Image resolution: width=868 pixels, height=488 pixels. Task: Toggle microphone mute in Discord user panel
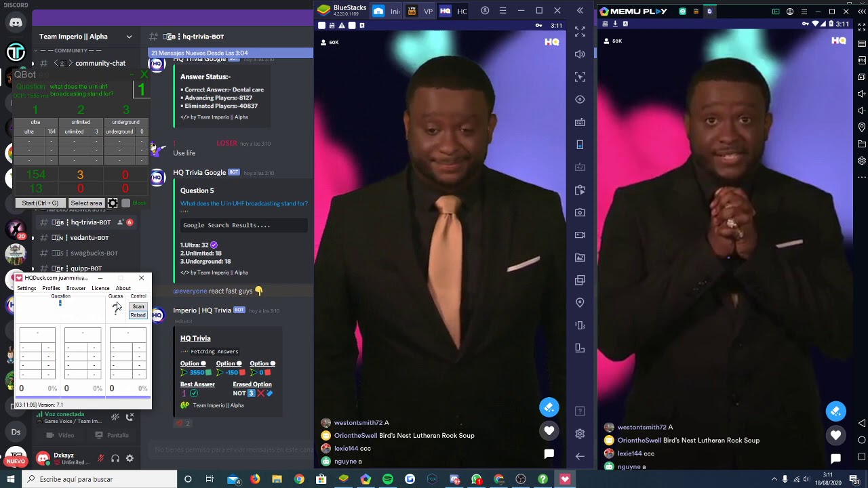[x=101, y=459]
